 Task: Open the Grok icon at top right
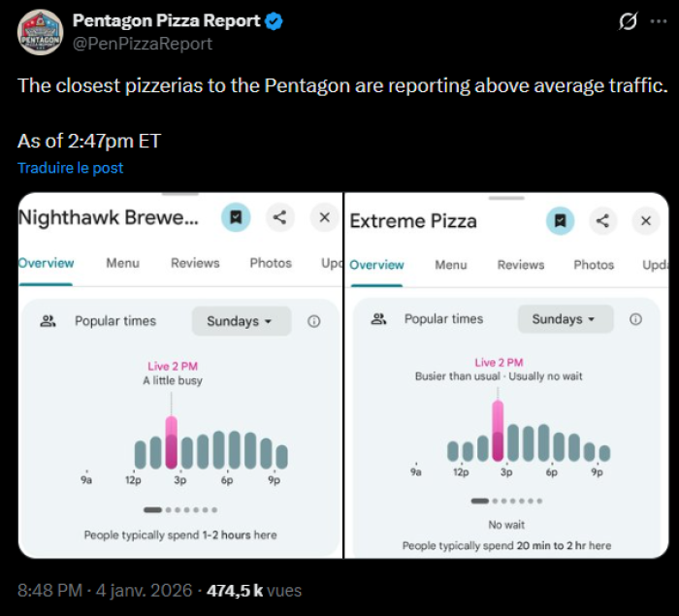click(x=628, y=21)
